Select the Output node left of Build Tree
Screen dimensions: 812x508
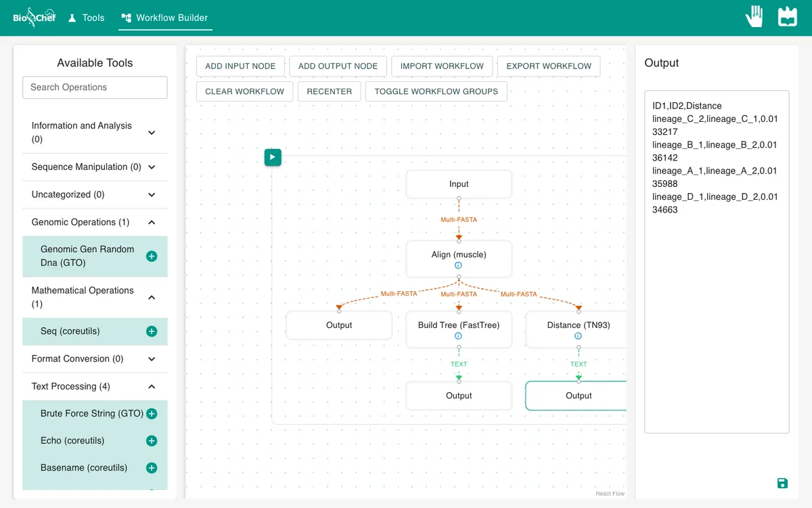[x=339, y=325]
